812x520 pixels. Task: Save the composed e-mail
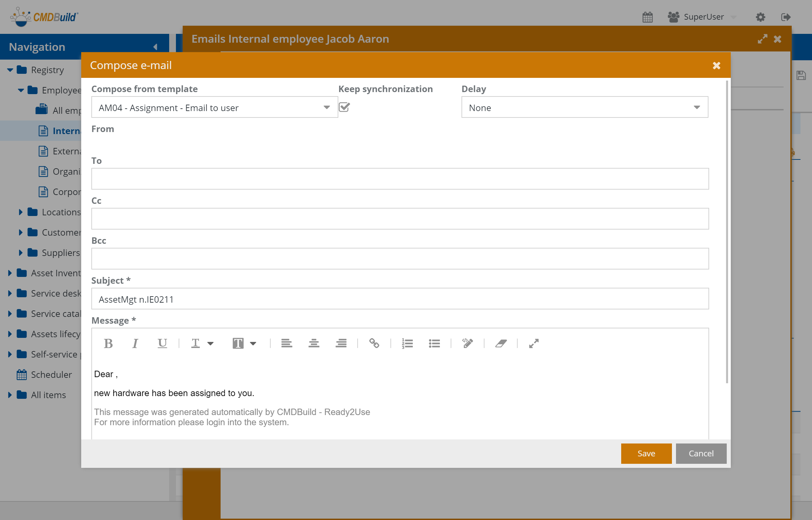pyautogui.click(x=646, y=453)
